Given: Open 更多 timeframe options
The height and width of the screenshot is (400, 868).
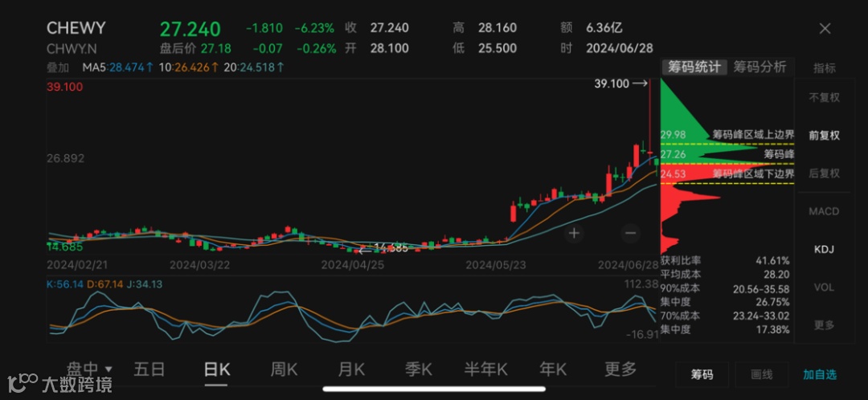Looking at the screenshot, I should 620,369.
